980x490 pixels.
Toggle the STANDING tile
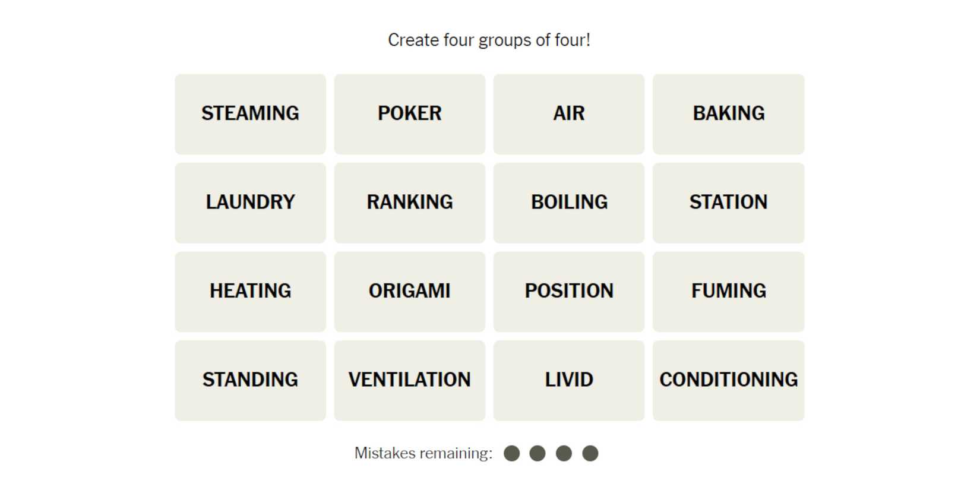[250, 380]
